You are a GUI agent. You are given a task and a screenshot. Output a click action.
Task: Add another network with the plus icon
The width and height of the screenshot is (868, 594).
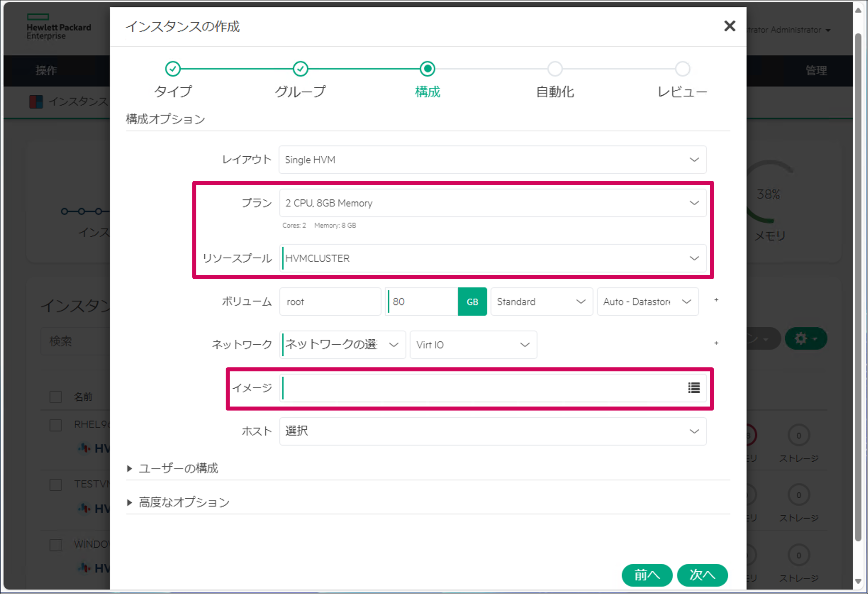pos(716,343)
